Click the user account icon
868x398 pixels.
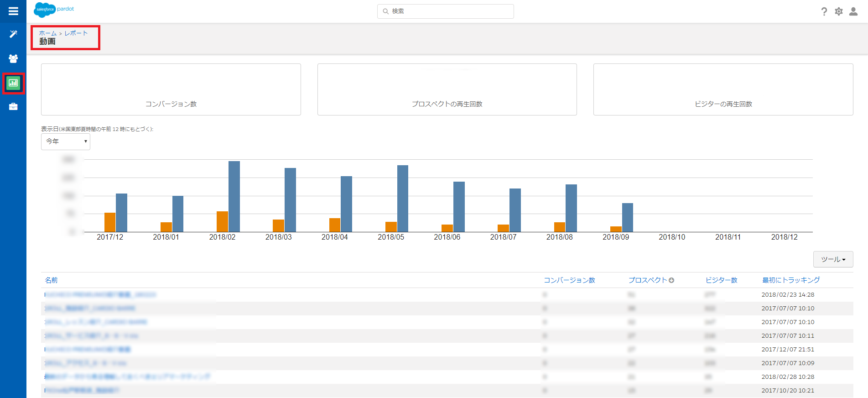coord(853,11)
